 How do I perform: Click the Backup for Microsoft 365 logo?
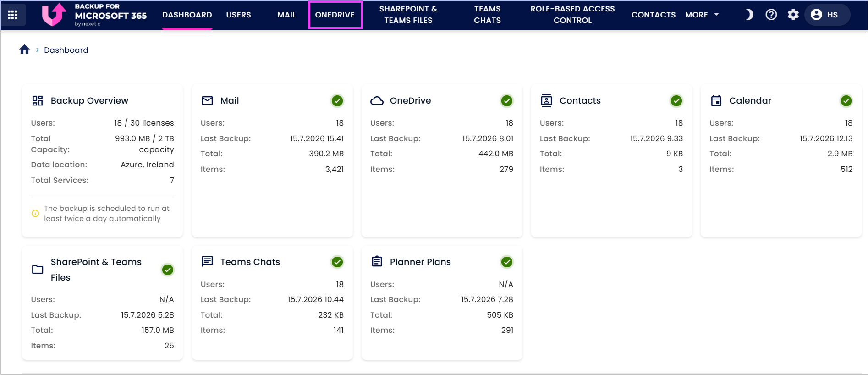coord(94,15)
